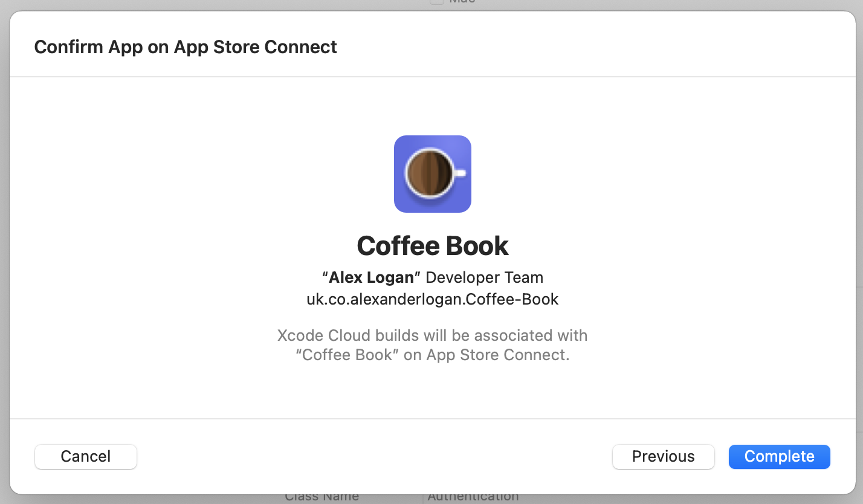The height and width of the screenshot is (504, 863).
Task: Click the coffee cup inside the app icon
Action: pyautogui.click(x=429, y=173)
